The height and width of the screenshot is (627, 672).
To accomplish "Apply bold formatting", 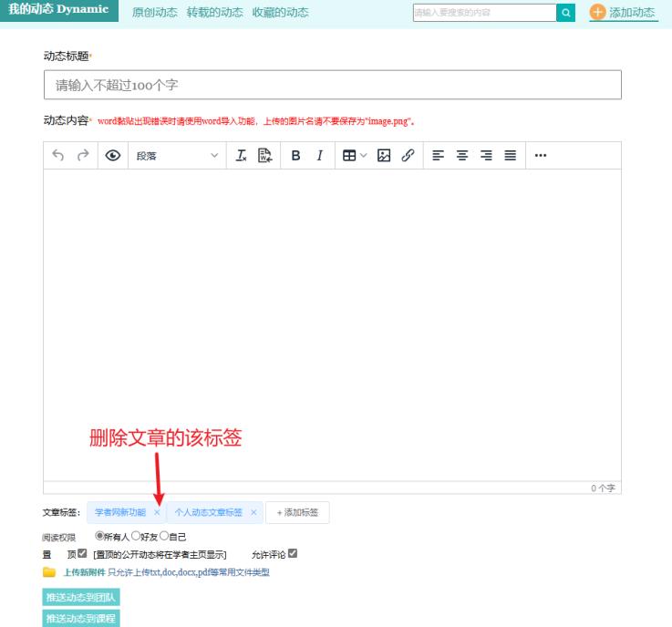I will [x=295, y=156].
